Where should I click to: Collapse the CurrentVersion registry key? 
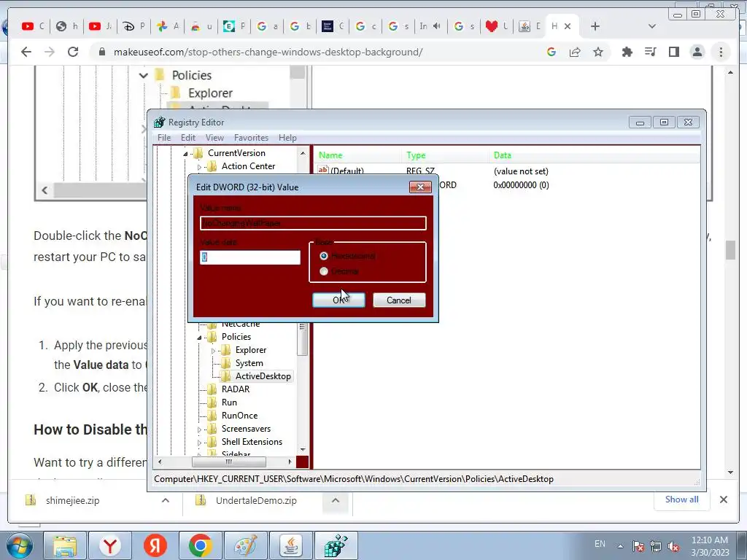click(186, 153)
